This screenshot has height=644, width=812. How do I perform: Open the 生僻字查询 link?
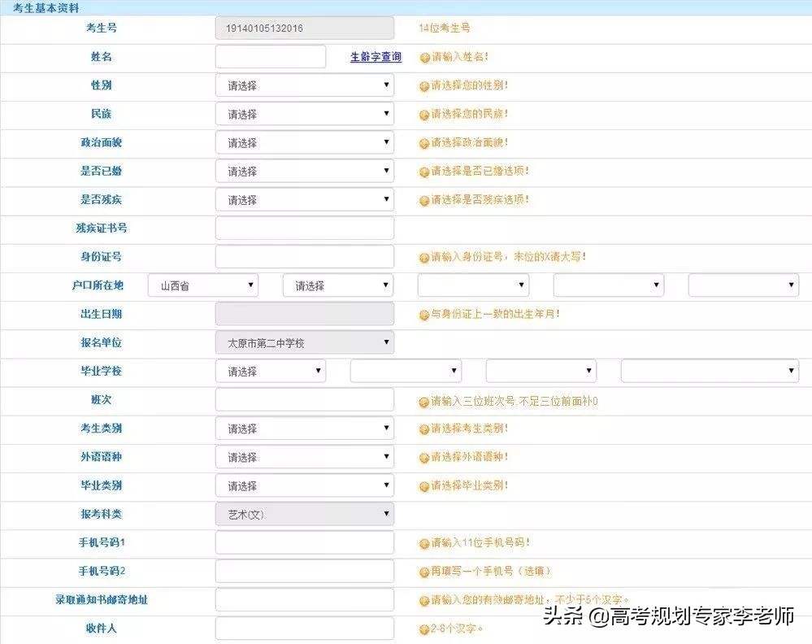[x=375, y=57]
